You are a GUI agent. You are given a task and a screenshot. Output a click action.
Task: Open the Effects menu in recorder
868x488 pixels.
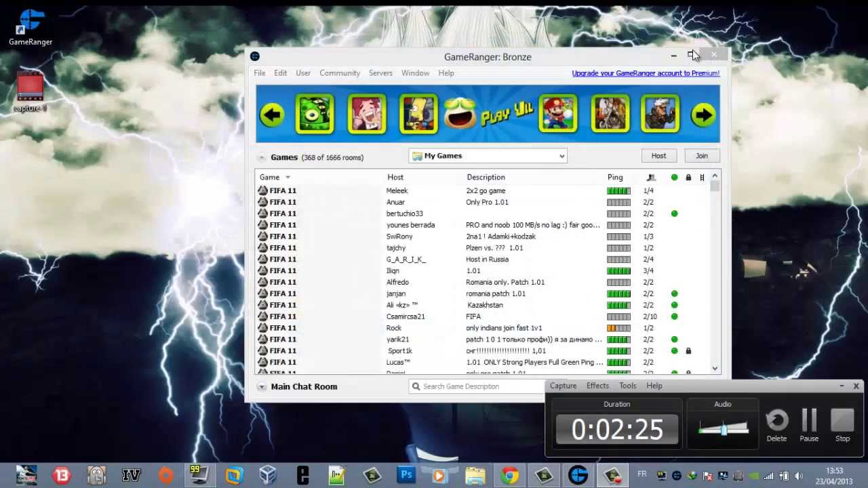coord(597,386)
